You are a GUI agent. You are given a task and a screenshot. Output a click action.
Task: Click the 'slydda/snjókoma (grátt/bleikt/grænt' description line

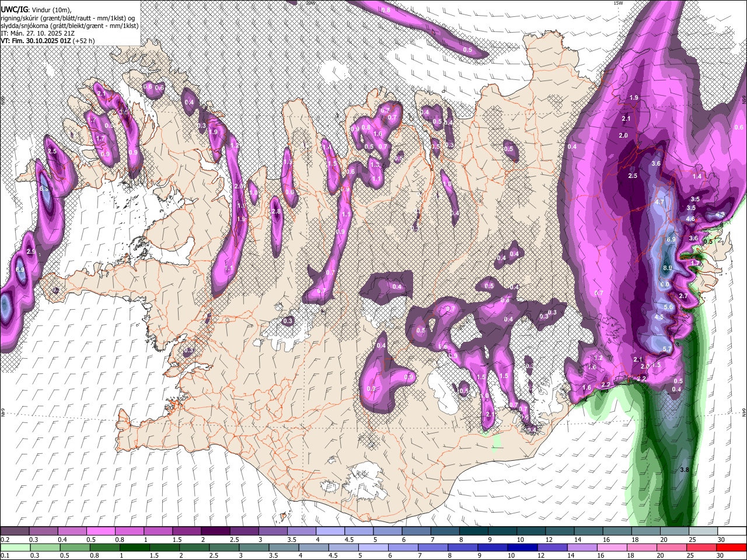click(x=53, y=26)
